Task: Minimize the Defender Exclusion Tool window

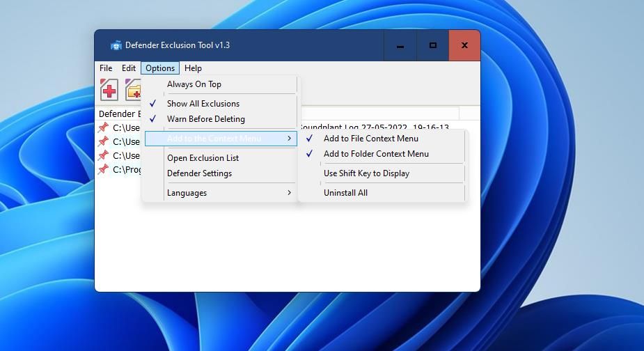Action: 400,46
